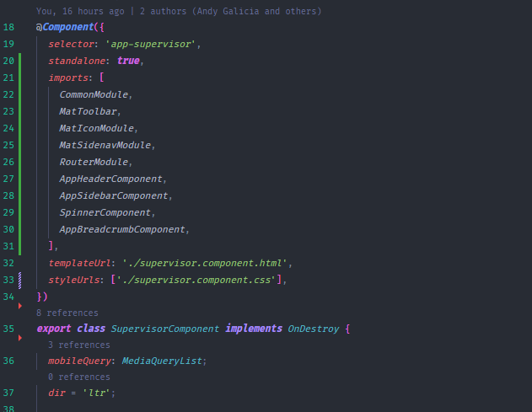532x412 pixels.
Task: Click the AppBreadcrumbComponent import entry
Action: (x=123, y=229)
